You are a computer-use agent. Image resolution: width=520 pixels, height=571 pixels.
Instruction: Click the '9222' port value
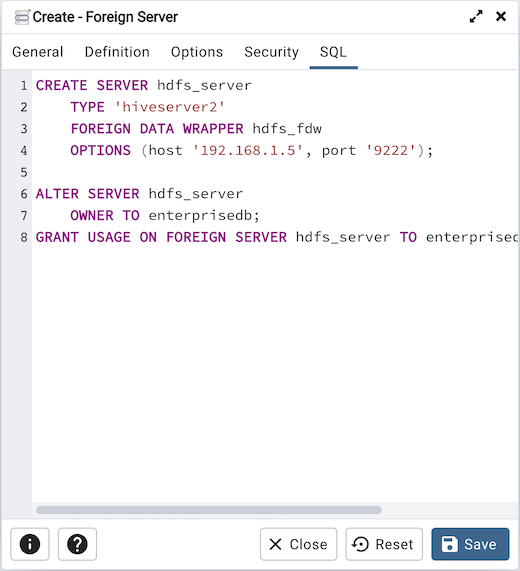click(x=390, y=150)
